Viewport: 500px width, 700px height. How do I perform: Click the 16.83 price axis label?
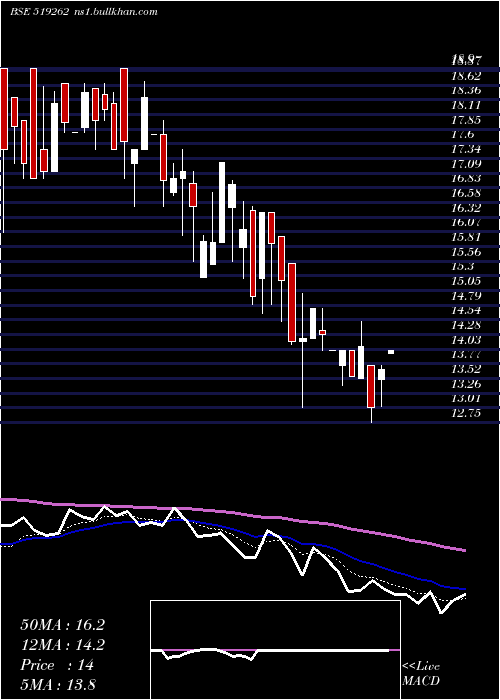(466, 179)
